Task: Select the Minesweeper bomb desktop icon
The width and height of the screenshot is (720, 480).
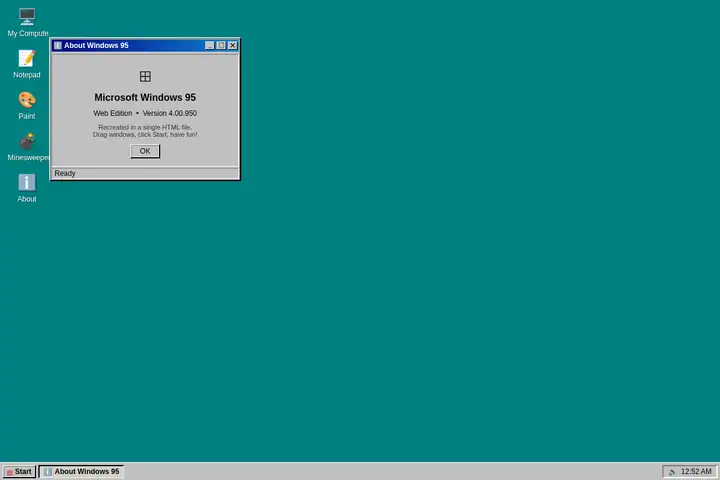Action: (28, 147)
